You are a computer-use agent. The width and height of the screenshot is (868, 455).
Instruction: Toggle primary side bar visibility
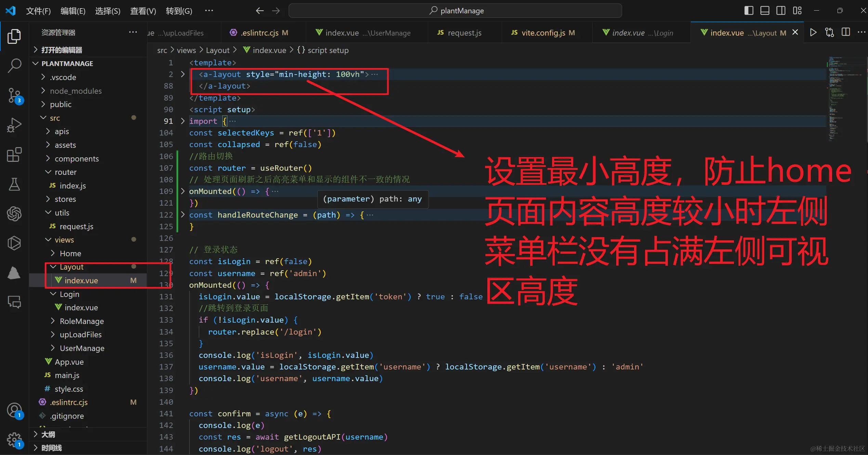point(749,11)
